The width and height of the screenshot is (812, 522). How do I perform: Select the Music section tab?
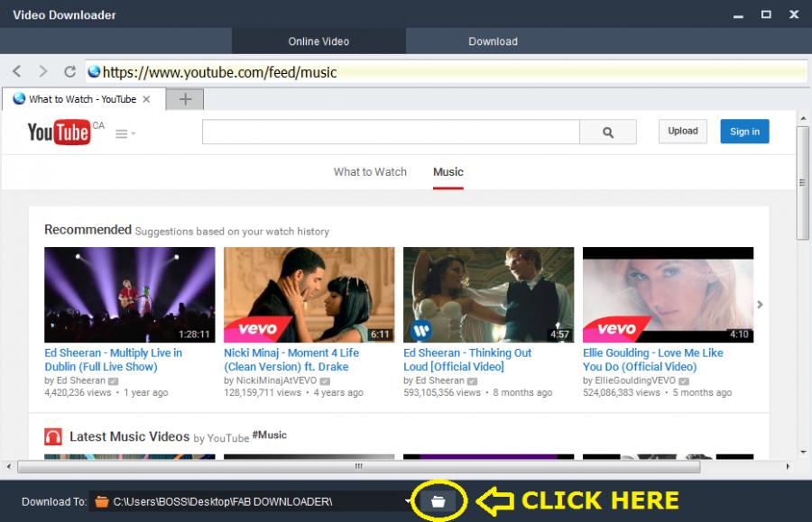pos(448,172)
